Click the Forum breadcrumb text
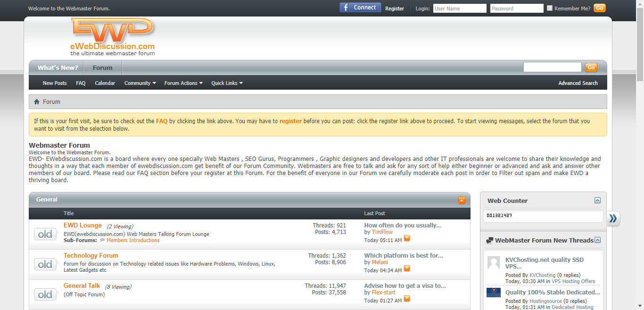 tap(51, 102)
